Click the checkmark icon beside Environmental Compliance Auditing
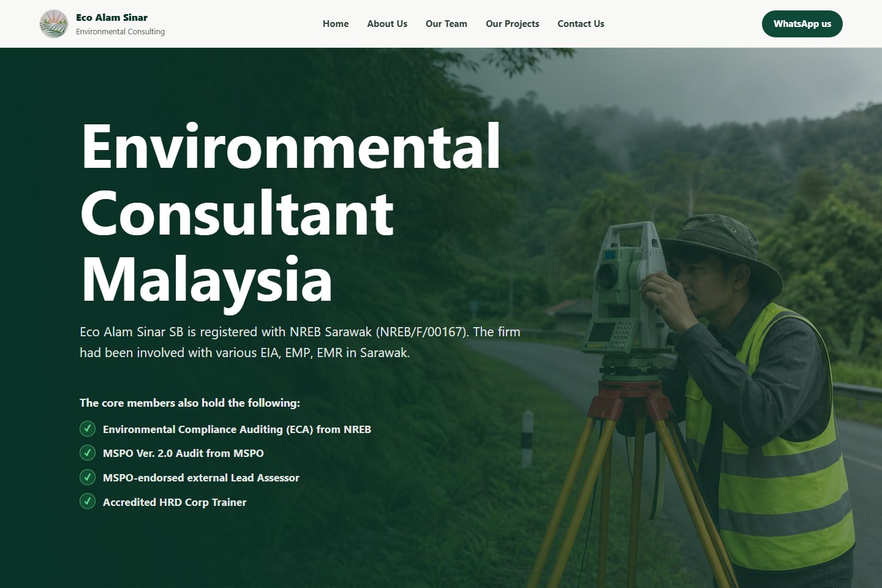The width and height of the screenshot is (882, 588). point(88,428)
